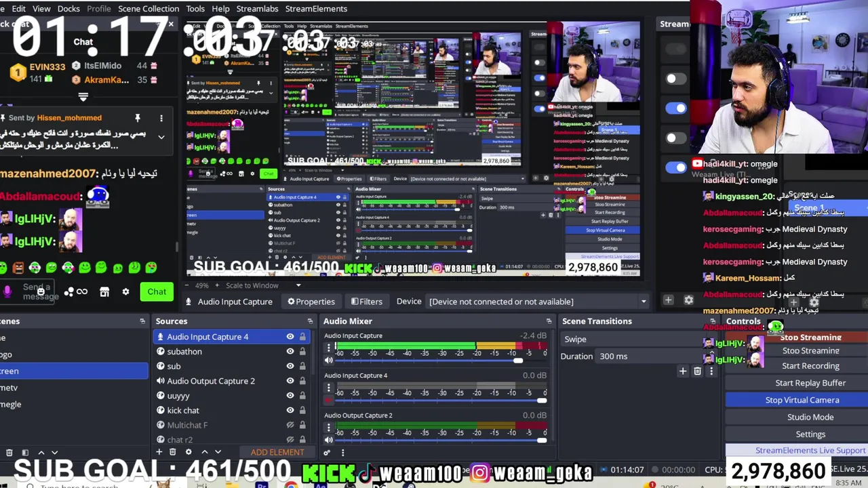The height and width of the screenshot is (488, 868).
Task: Click the pin icon on the pinned chat message
Action: tap(137, 118)
